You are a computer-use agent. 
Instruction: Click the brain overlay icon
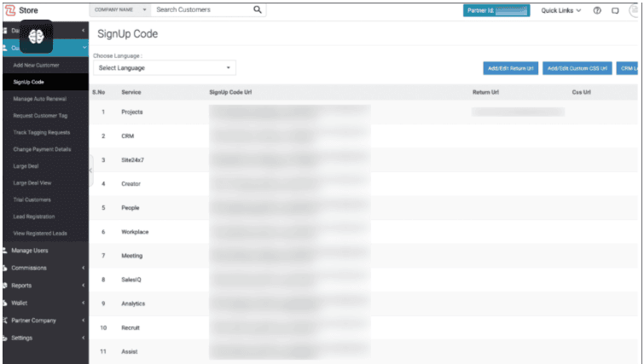point(36,37)
